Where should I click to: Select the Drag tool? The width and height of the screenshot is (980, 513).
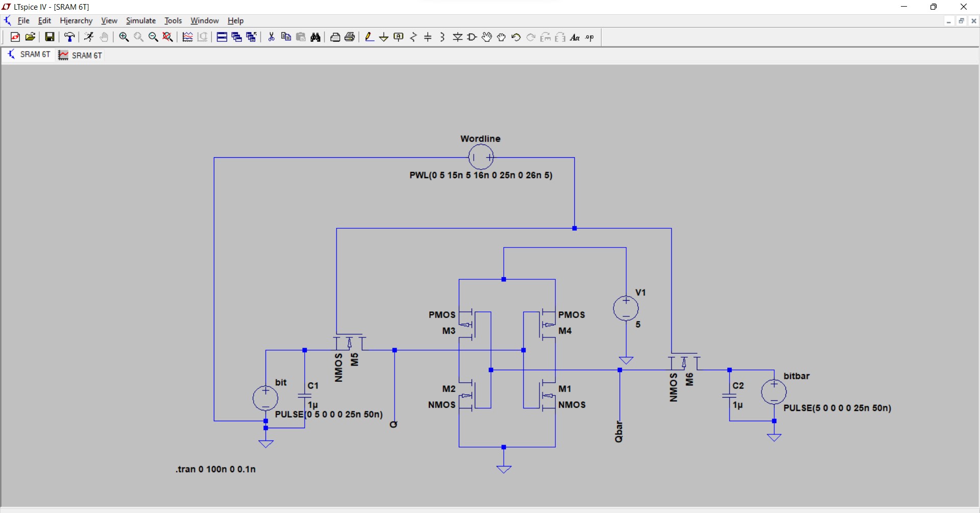point(501,37)
